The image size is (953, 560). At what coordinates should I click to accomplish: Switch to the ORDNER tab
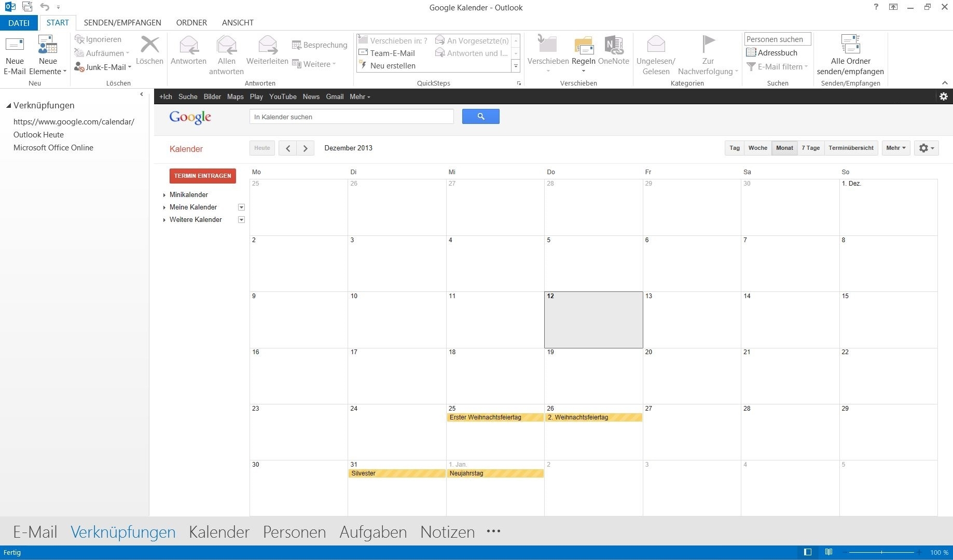pyautogui.click(x=191, y=23)
